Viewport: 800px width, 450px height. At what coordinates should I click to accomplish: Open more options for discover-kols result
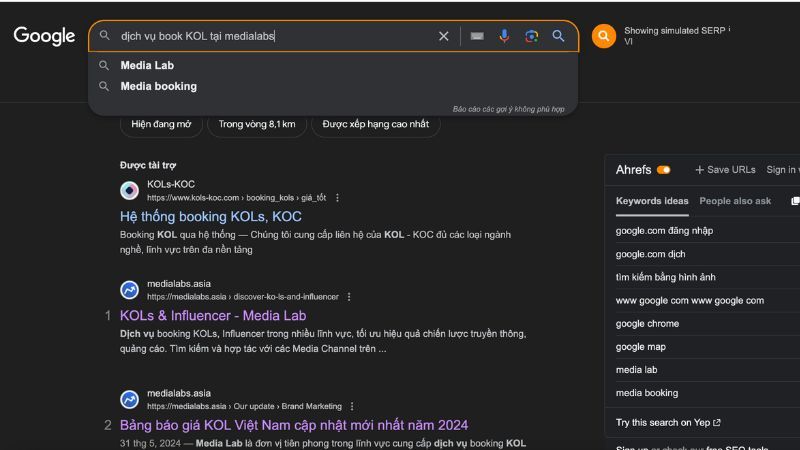click(349, 296)
